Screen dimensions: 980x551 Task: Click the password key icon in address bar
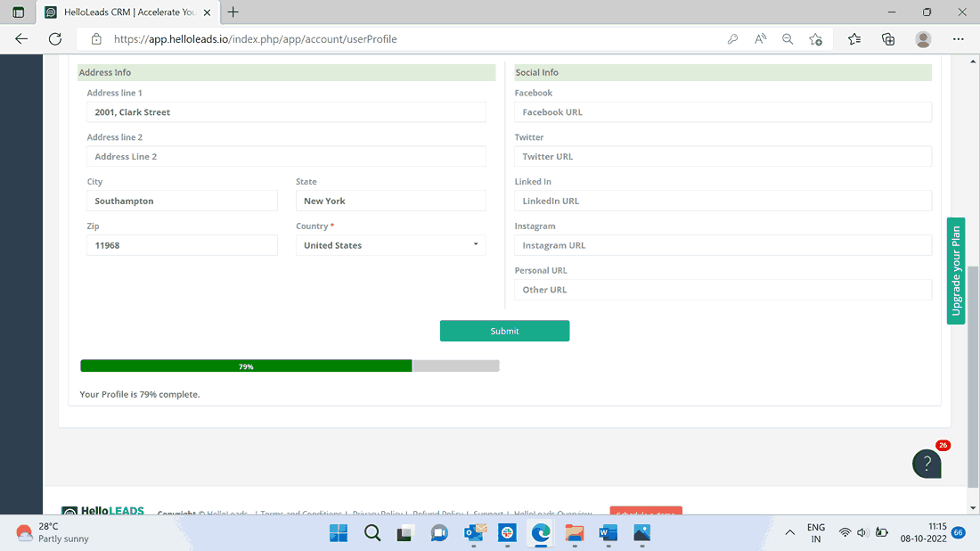coord(732,39)
